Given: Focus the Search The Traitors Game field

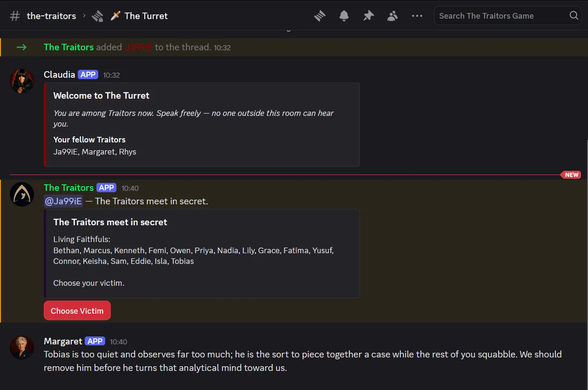Looking at the screenshot, I should coord(507,16).
